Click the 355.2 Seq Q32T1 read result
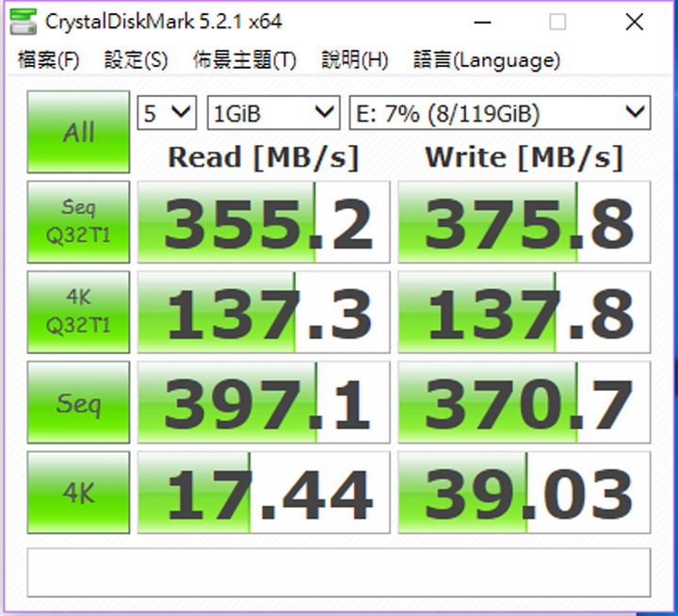The image size is (678, 616). (264, 222)
